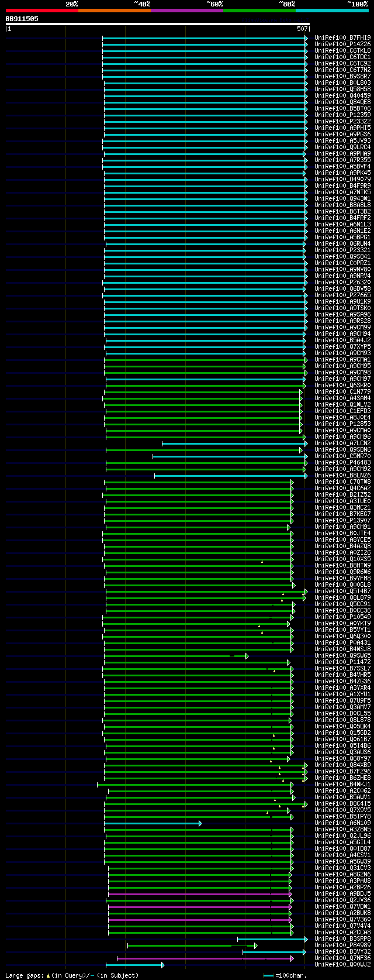Open hit UniRef100_B8LNZ6
This screenshot has width=374, height=980.
tap(342, 475)
